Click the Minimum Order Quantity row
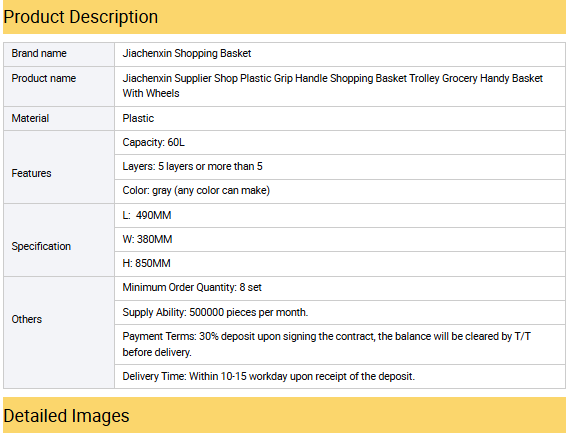The width and height of the screenshot is (571, 436). pyautogui.click(x=340, y=288)
